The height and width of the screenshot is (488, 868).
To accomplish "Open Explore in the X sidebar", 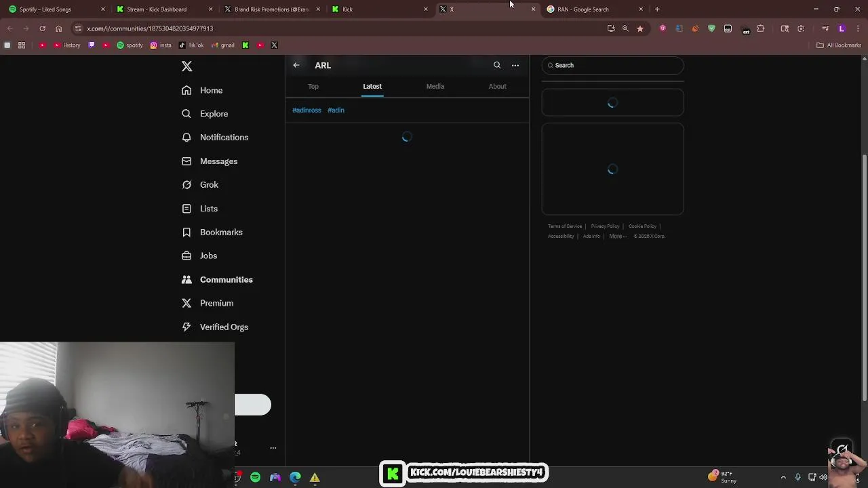I will [205, 114].
